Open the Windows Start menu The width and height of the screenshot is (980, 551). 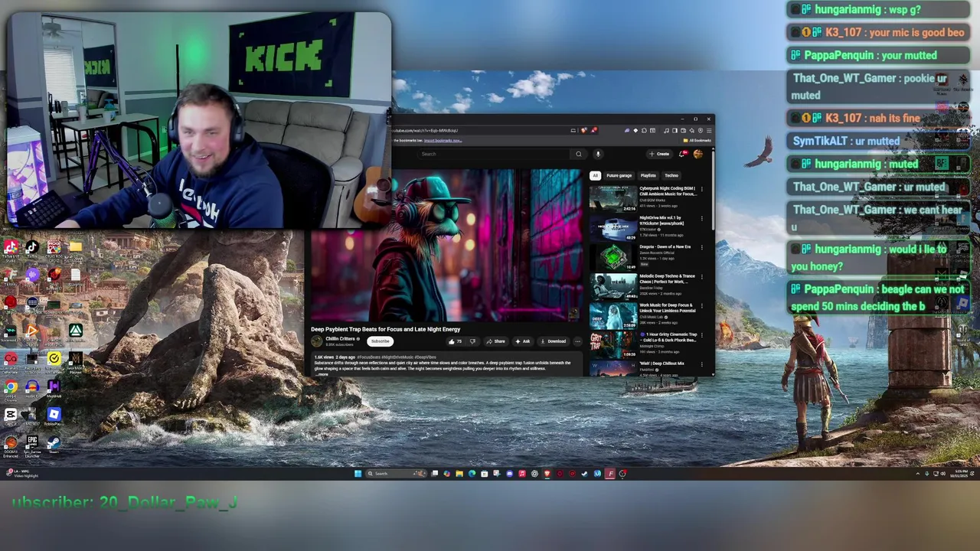[358, 474]
